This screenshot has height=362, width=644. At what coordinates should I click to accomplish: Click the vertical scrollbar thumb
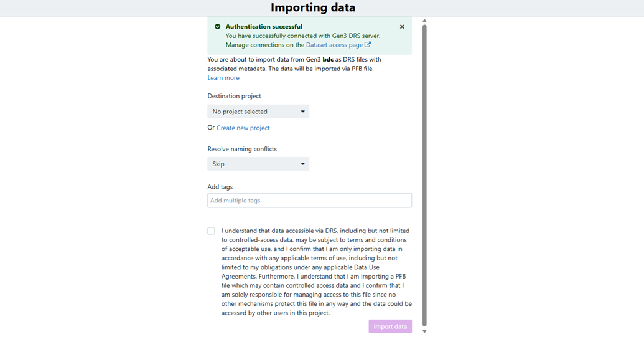click(x=424, y=174)
